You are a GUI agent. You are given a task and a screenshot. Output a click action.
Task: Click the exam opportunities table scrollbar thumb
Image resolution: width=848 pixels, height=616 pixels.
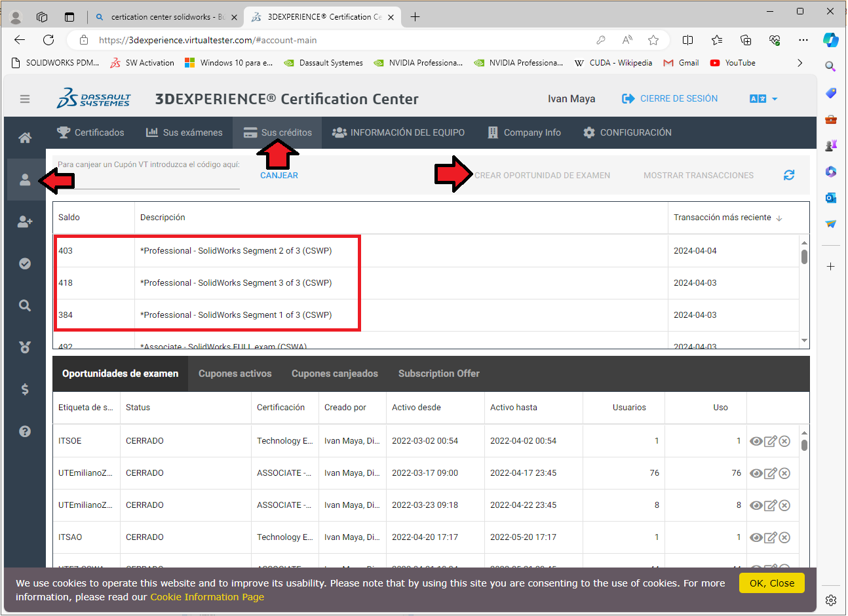click(804, 446)
